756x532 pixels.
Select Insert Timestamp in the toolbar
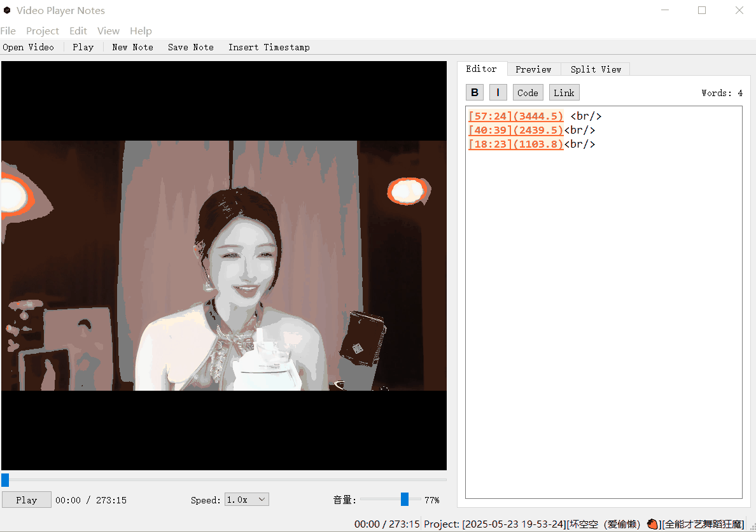[269, 46]
